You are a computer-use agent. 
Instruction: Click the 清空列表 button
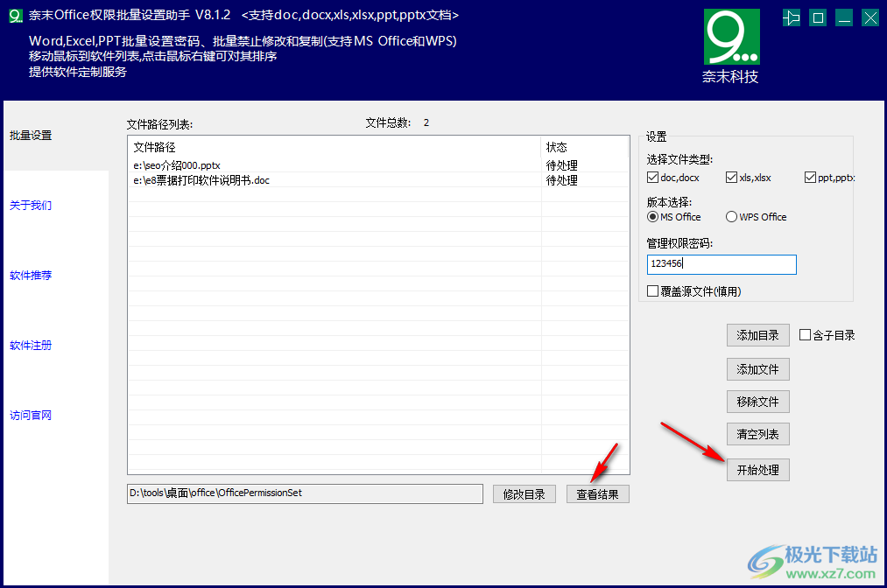point(757,434)
